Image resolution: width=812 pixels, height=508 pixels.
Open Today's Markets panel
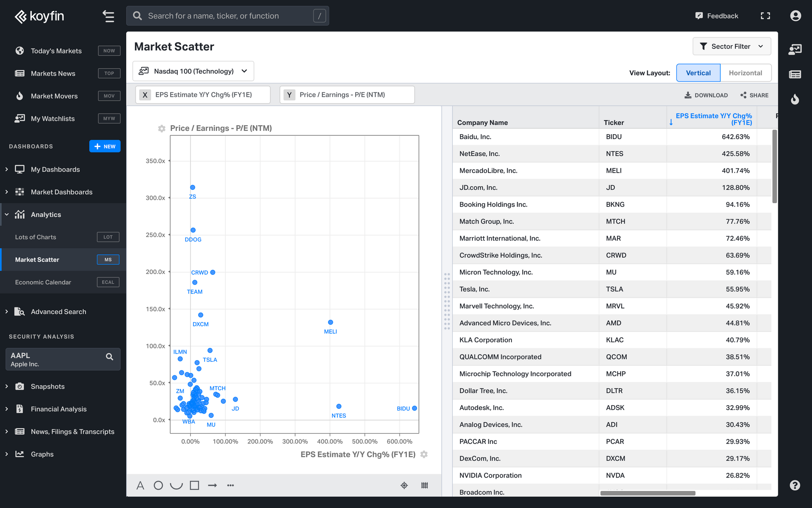(57, 50)
